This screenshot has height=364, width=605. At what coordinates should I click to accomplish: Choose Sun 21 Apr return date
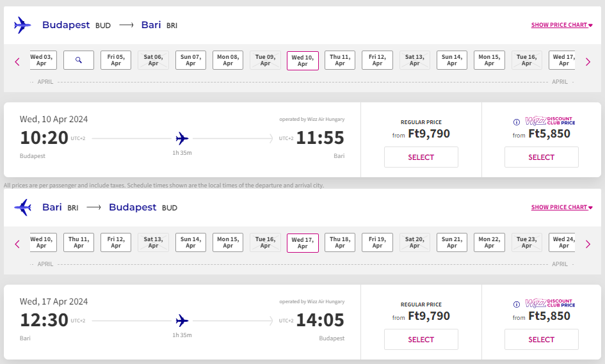(452, 242)
